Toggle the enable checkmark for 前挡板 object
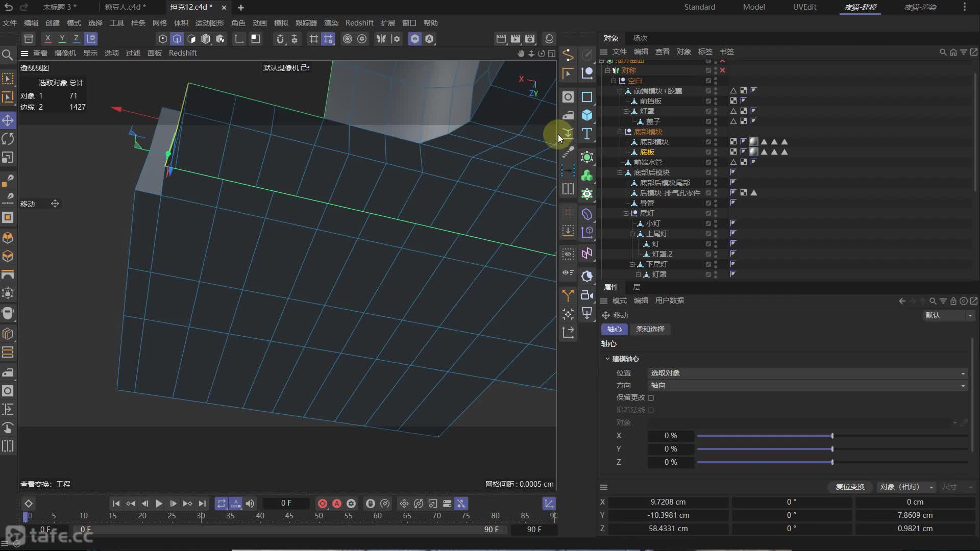The image size is (980, 551). coord(708,101)
